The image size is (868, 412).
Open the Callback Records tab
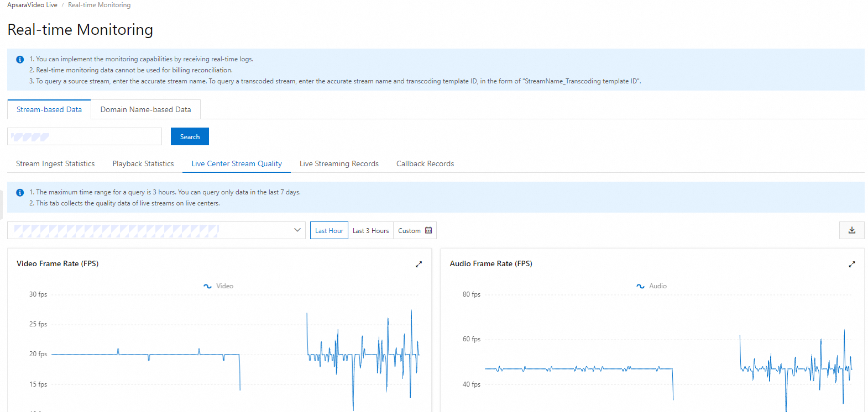pos(425,163)
